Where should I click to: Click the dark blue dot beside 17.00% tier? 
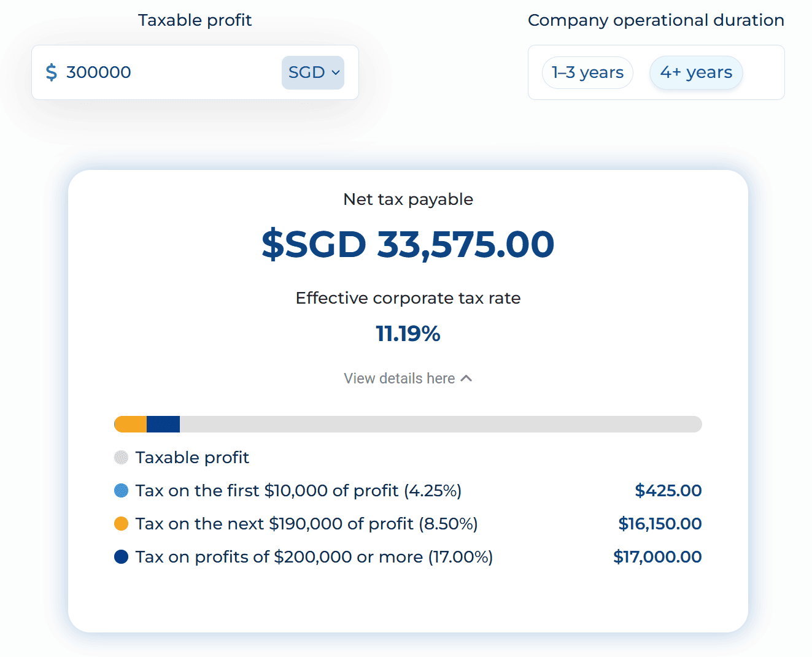pyautogui.click(x=122, y=556)
